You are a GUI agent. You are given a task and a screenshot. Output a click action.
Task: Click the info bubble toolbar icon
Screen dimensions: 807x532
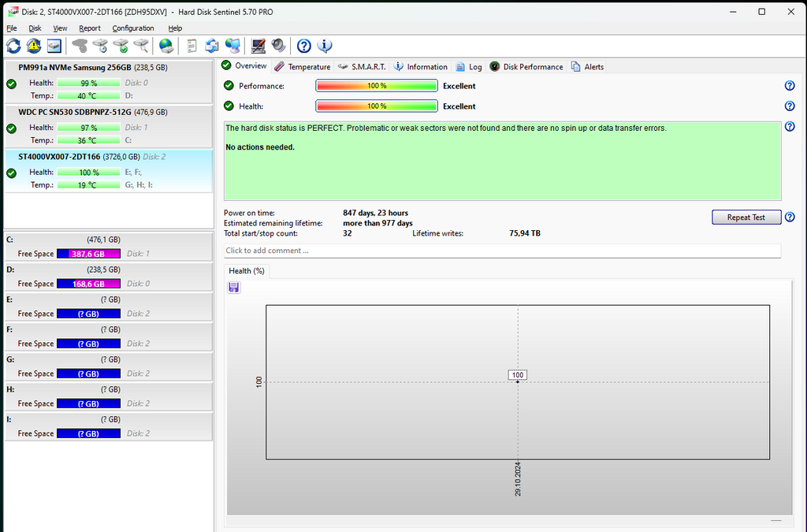point(324,46)
